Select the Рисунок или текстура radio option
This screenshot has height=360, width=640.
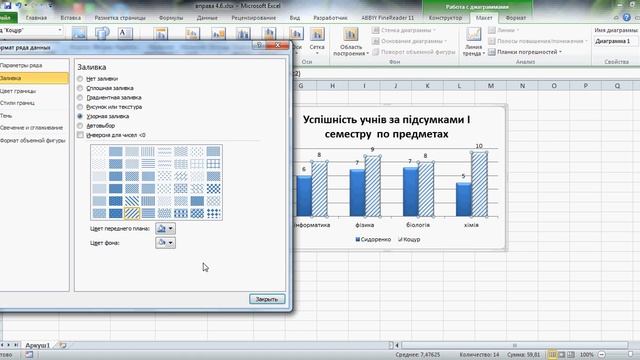[x=80, y=107]
